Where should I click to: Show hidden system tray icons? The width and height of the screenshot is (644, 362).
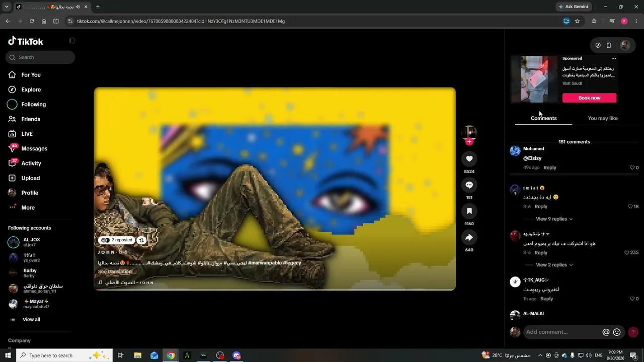tap(540, 355)
